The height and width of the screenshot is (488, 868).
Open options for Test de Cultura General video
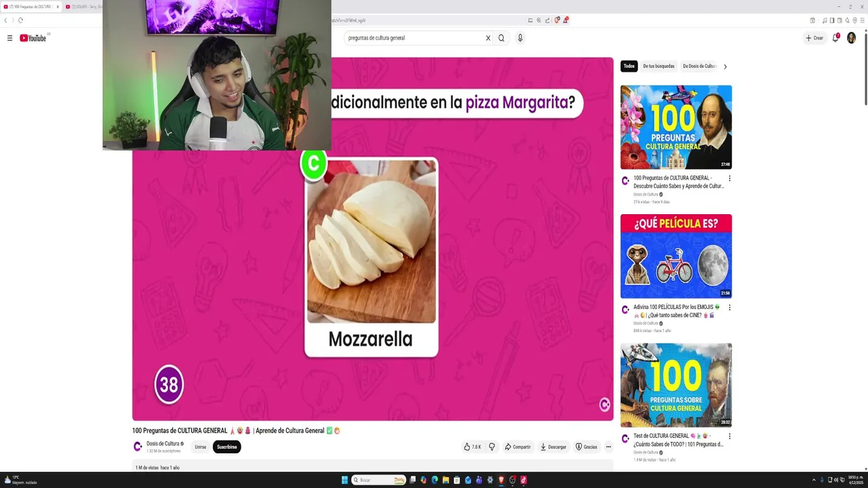[730, 436]
